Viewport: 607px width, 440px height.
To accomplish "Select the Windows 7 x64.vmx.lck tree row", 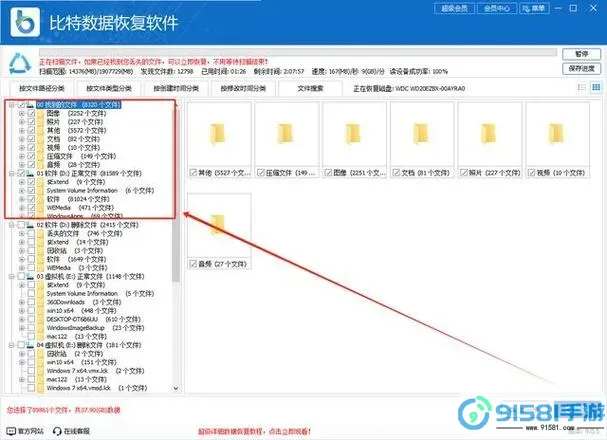I will click(95, 371).
